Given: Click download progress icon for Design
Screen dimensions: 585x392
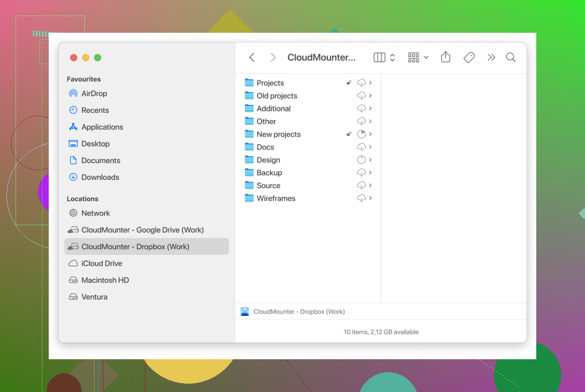Looking at the screenshot, I should (361, 160).
